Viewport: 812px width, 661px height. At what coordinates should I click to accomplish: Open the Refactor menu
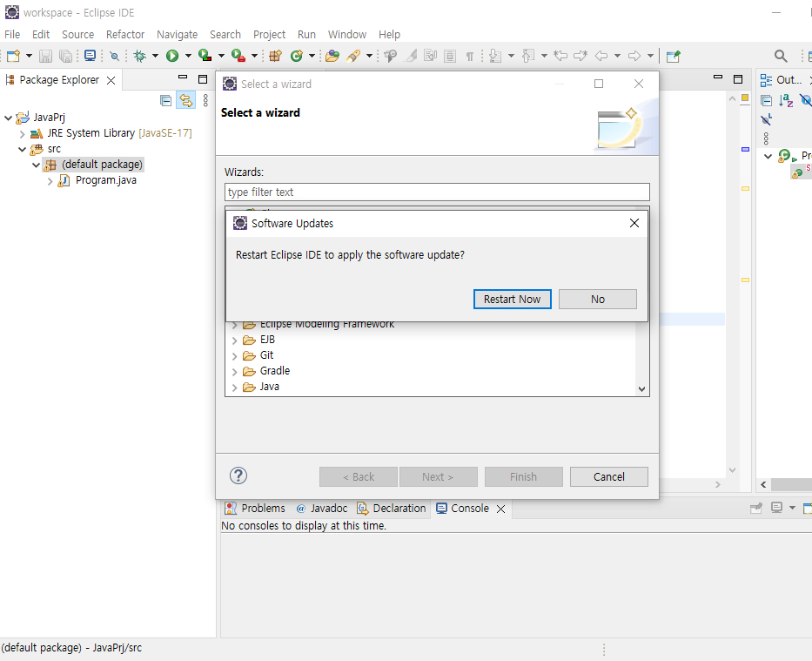(124, 34)
